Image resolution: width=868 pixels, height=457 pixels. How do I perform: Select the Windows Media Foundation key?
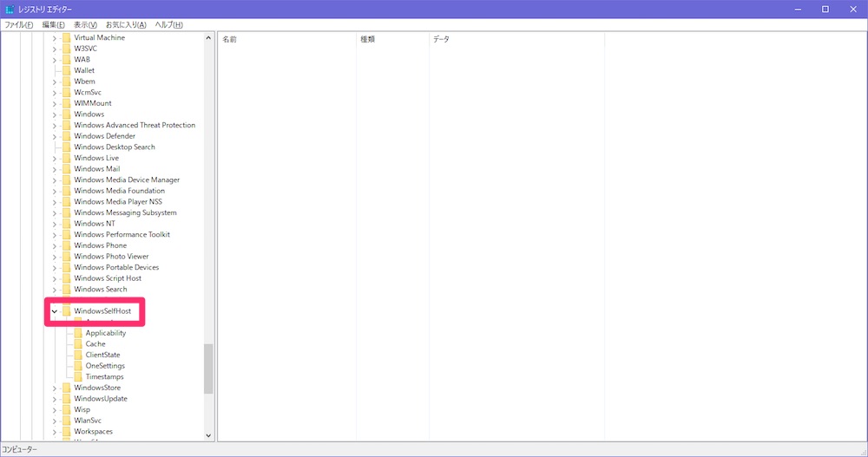pos(120,191)
